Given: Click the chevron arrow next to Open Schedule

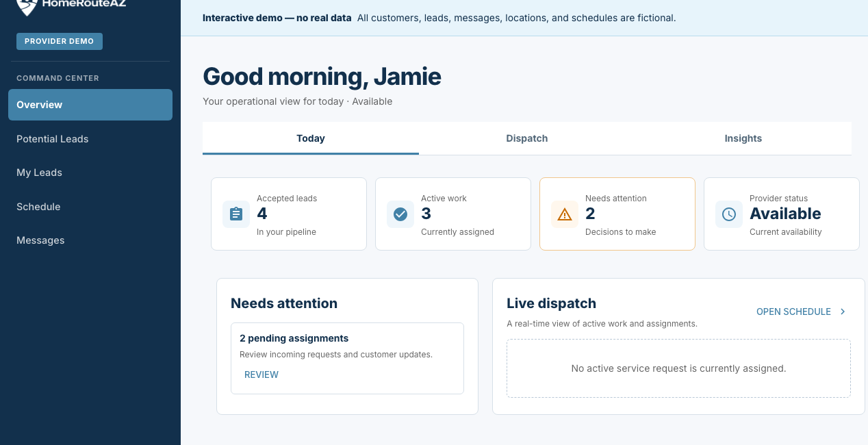Looking at the screenshot, I should (843, 311).
